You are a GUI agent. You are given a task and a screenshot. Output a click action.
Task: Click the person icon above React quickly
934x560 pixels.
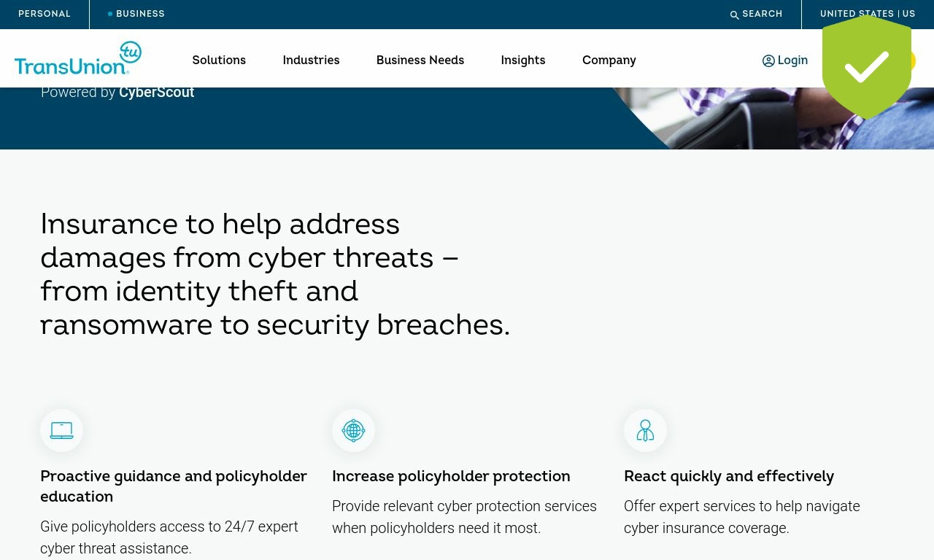(x=645, y=430)
